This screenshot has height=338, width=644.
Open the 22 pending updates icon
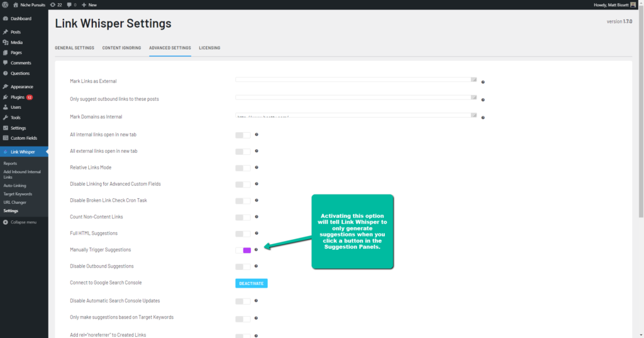point(56,5)
